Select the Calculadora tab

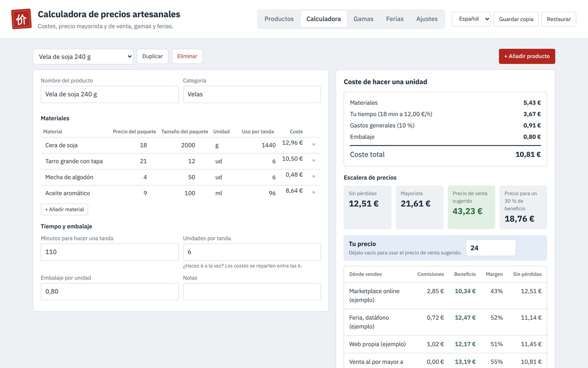pos(323,19)
